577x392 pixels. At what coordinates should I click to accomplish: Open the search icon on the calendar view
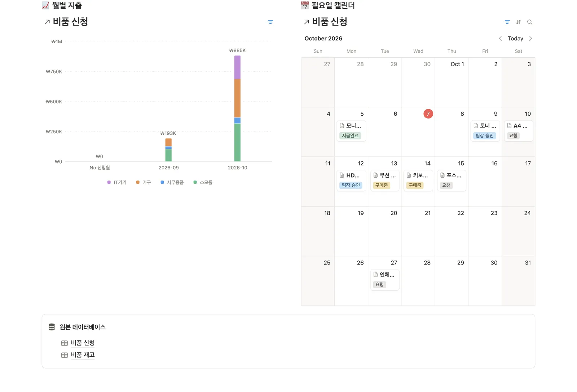pos(530,22)
